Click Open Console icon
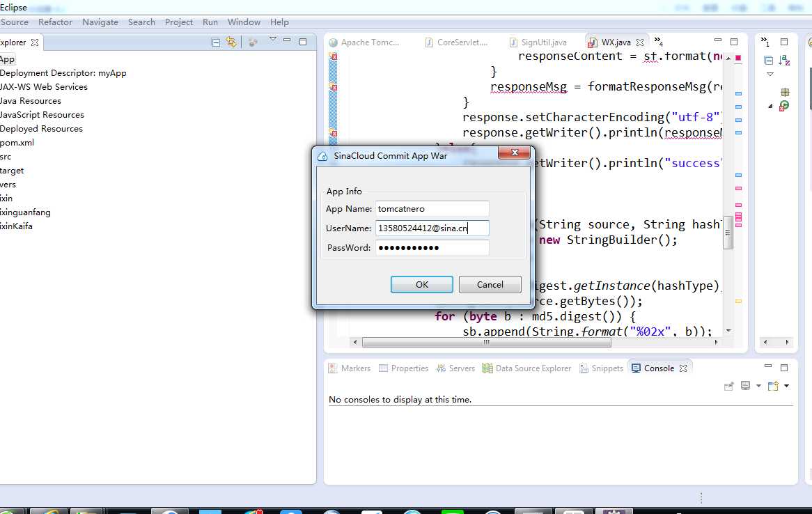 (773, 386)
